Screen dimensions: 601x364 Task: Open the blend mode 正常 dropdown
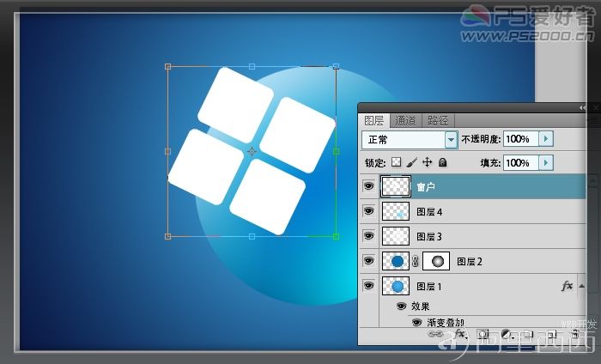410,139
